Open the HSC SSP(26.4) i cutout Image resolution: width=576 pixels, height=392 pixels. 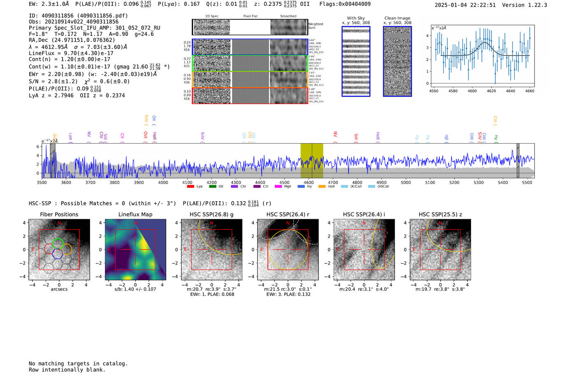(364, 250)
